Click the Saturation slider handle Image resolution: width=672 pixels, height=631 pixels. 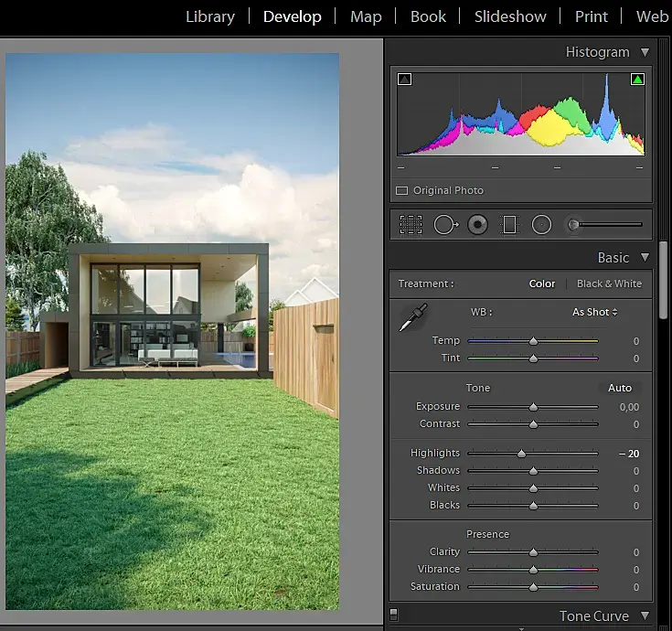[x=533, y=587]
